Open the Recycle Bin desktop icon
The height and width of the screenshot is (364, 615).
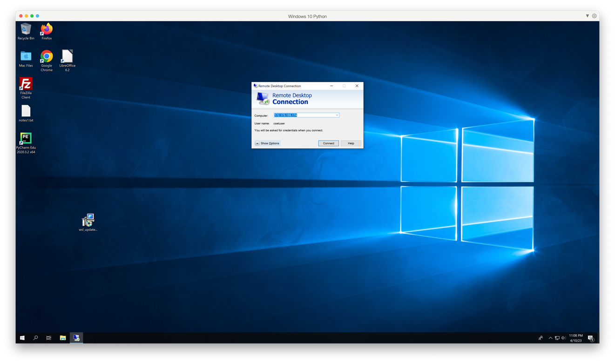tap(26, 32)
